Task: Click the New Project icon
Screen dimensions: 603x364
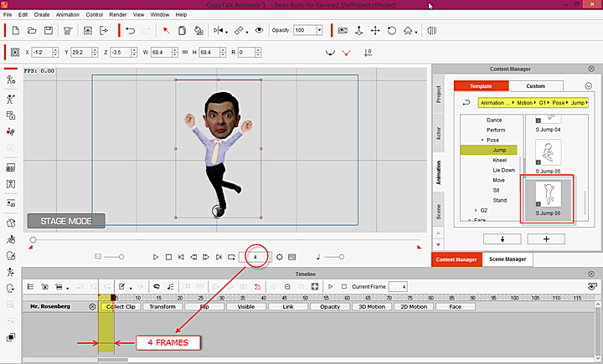Action: click(x=17, y=31)
